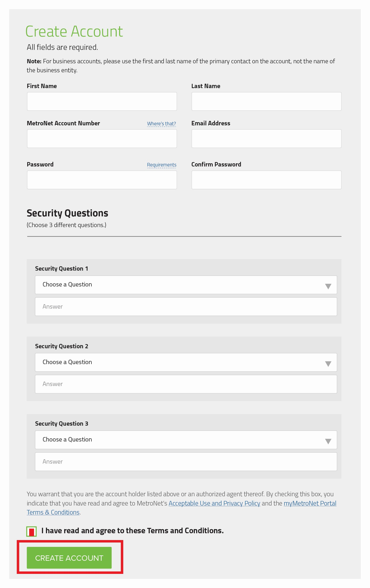Click the Answer field for Security Question 2
Viewport: 370px width, 588px height.
pos(186,384)
